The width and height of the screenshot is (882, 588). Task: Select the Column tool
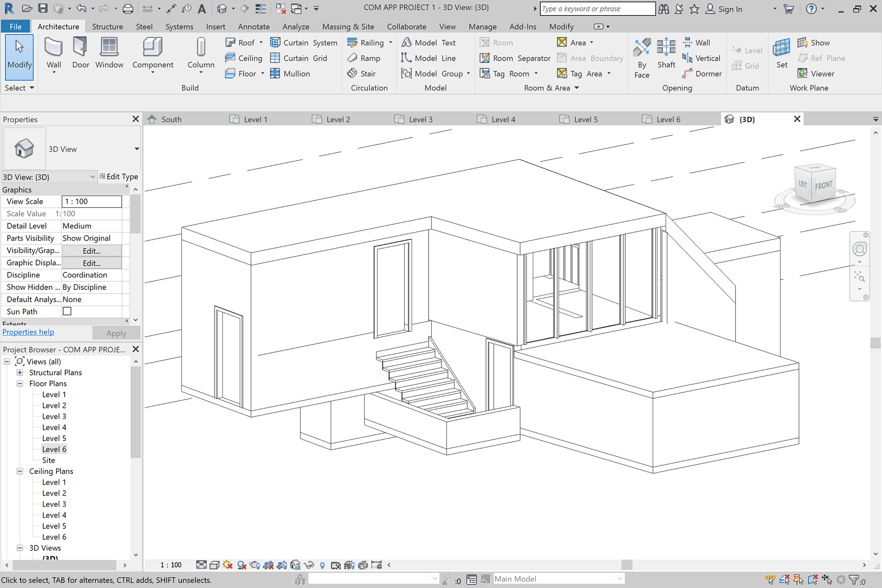click(201, 54)
